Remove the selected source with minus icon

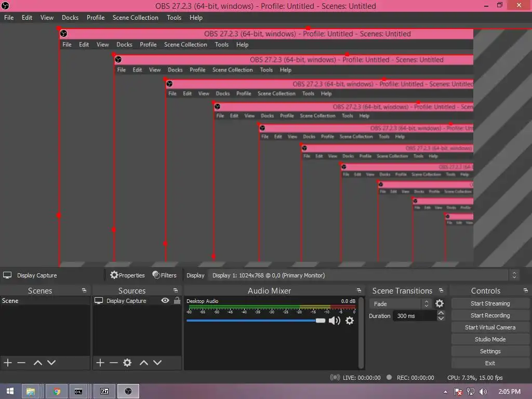click(114, 362)
